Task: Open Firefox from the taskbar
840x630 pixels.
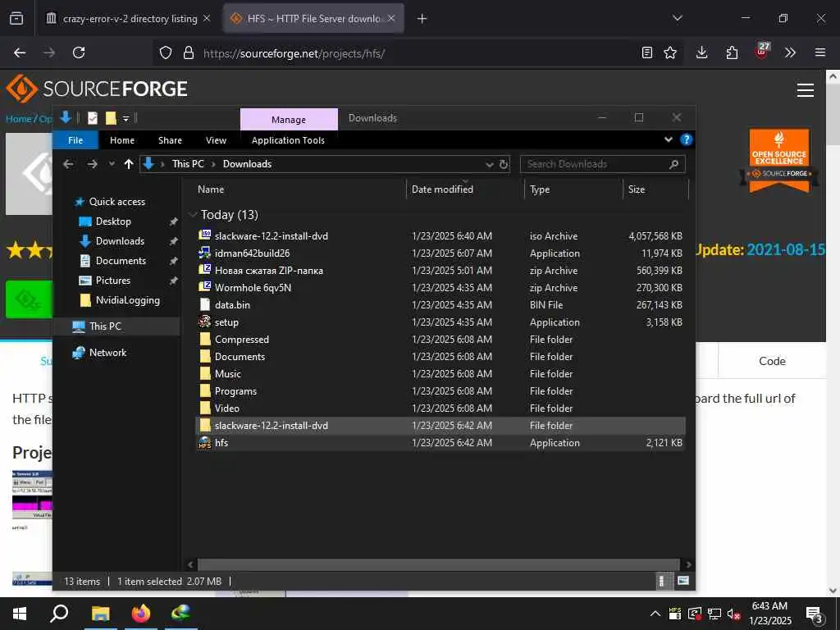Action: [141, 614]
